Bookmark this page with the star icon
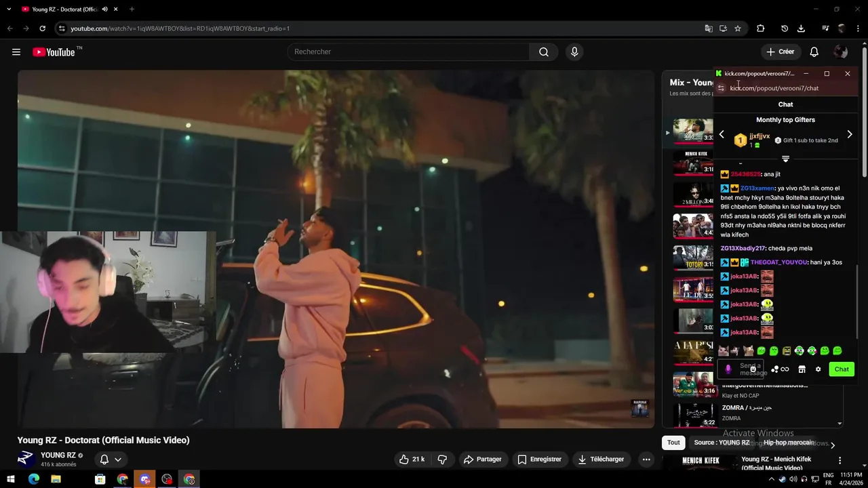 (738, 28)
